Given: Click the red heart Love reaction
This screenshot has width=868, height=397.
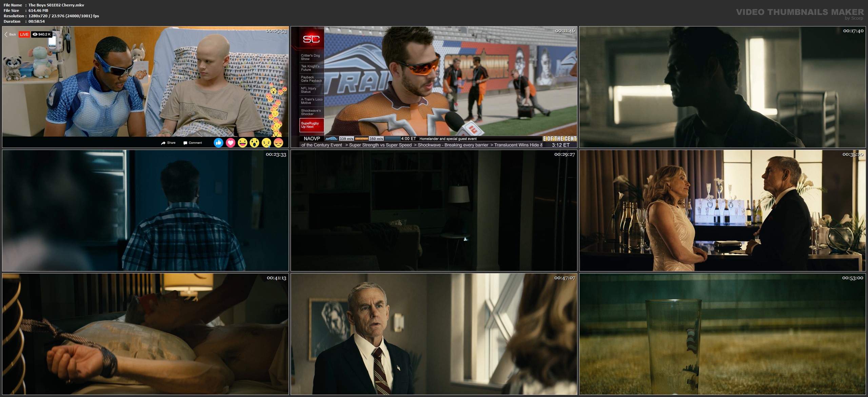Looking at the screenshot, I should [x=231, y=143].
